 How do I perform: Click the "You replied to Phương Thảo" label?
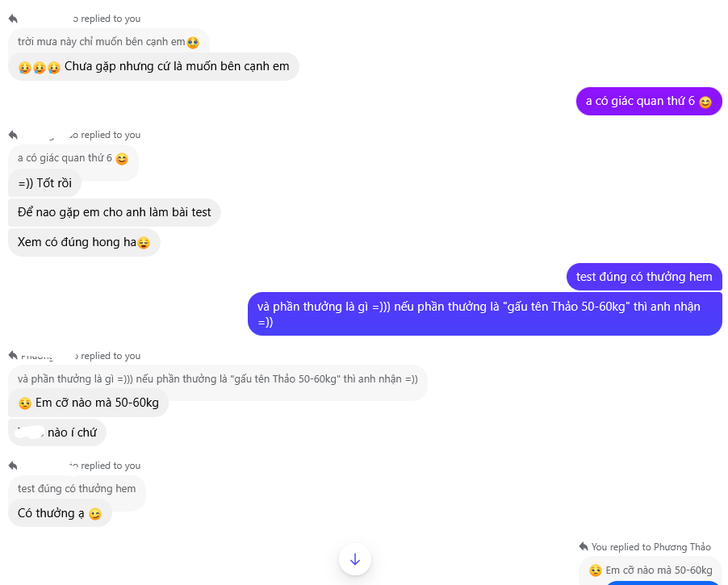tap(651, 547)
